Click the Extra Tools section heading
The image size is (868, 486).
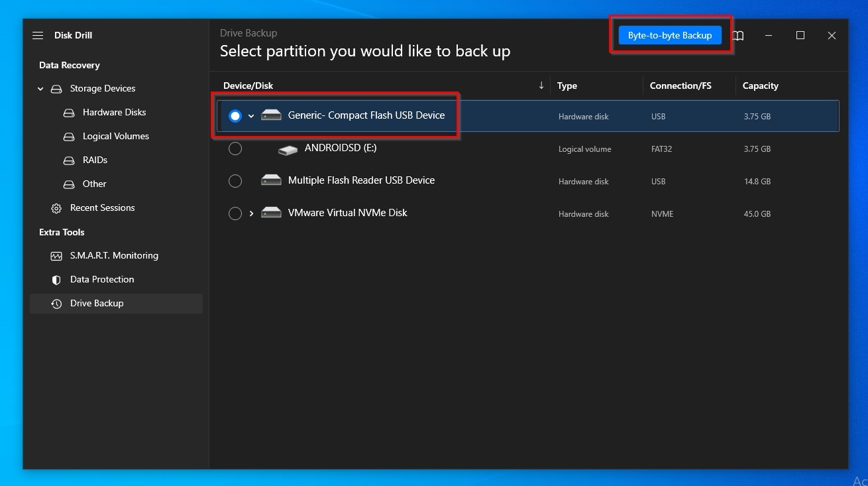[62, 232]
